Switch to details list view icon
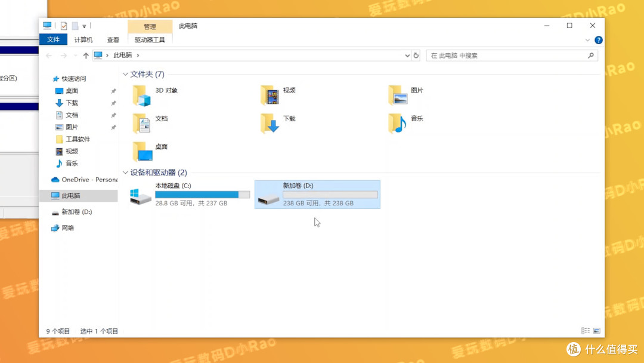This screenshot has height=363, width=644. (x=586, y=331)
